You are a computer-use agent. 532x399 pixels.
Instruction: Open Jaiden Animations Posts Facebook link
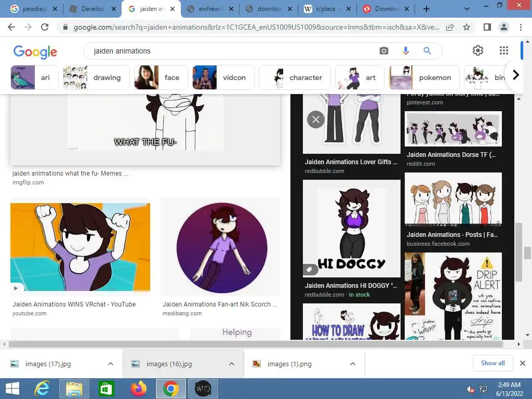click(x=453, y=239)
